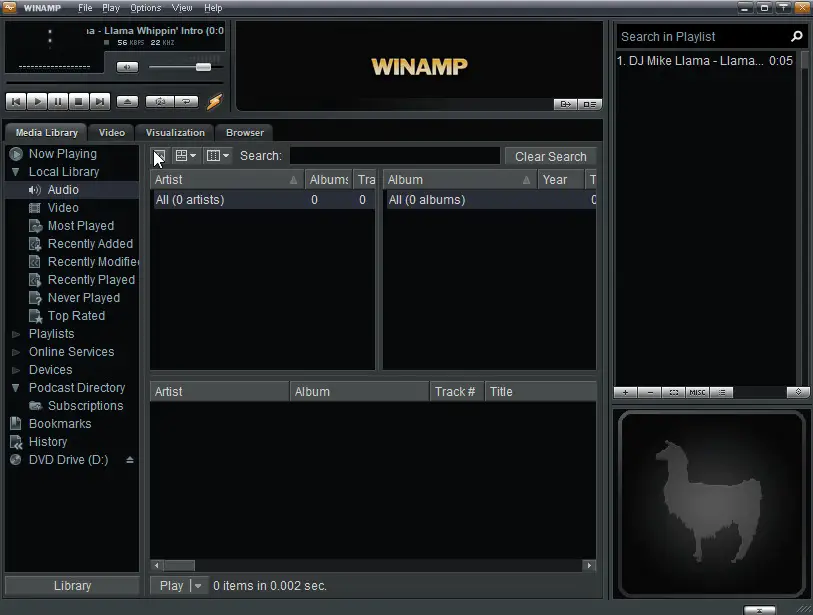Open the Help menu
Image resolution: width=813 pixels, height=615 pixels.
point(213,8)
